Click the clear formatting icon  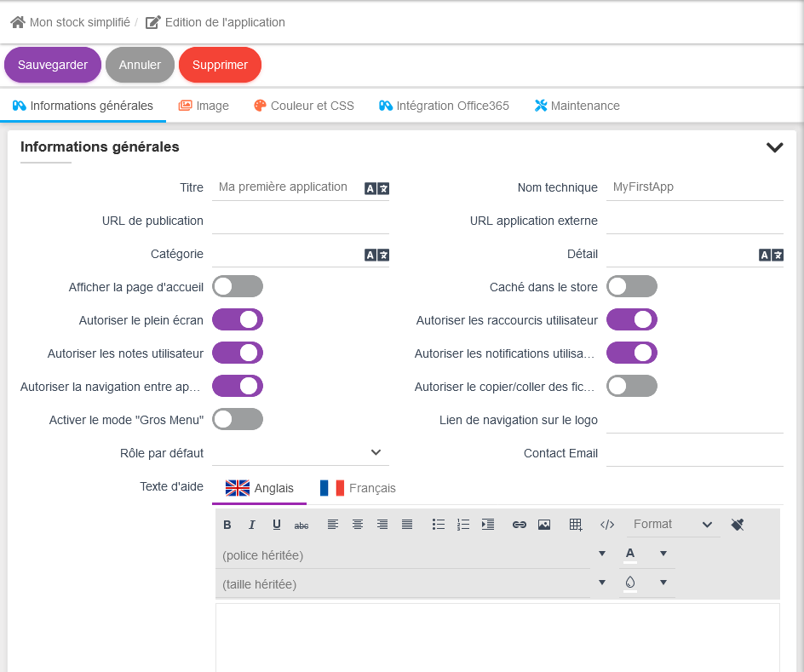738,525
